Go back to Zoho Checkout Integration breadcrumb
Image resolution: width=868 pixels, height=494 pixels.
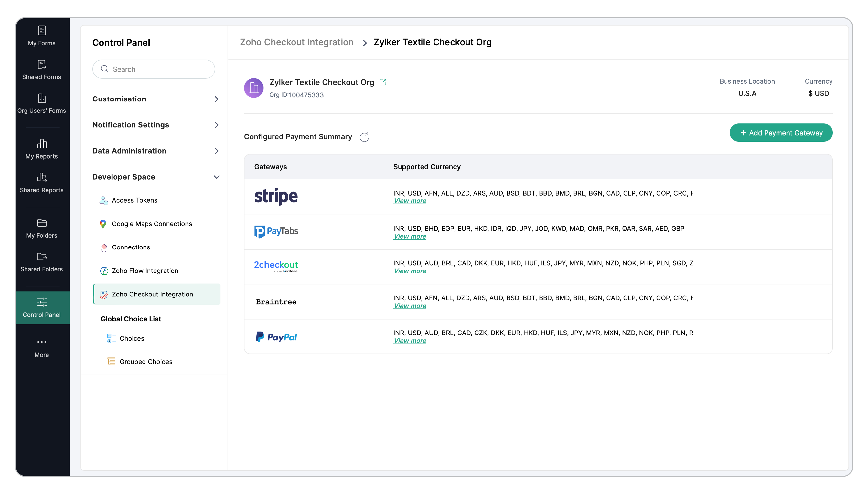[296, 42]
